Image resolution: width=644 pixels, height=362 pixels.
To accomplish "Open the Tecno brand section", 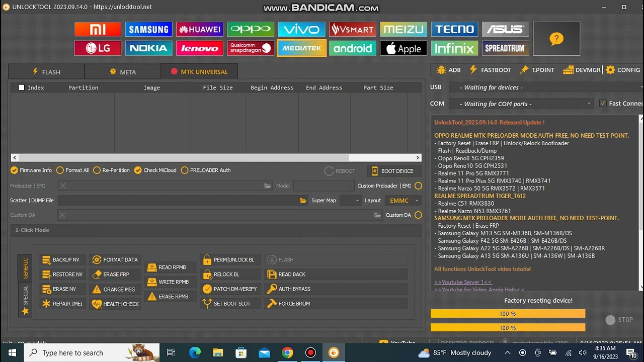I will pyautogui.click(x=455, y=29).
